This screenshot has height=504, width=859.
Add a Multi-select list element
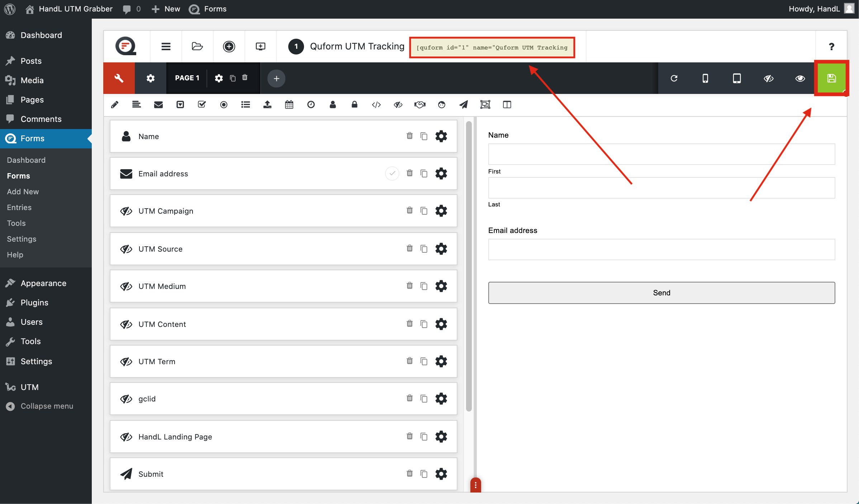(246, 105)
